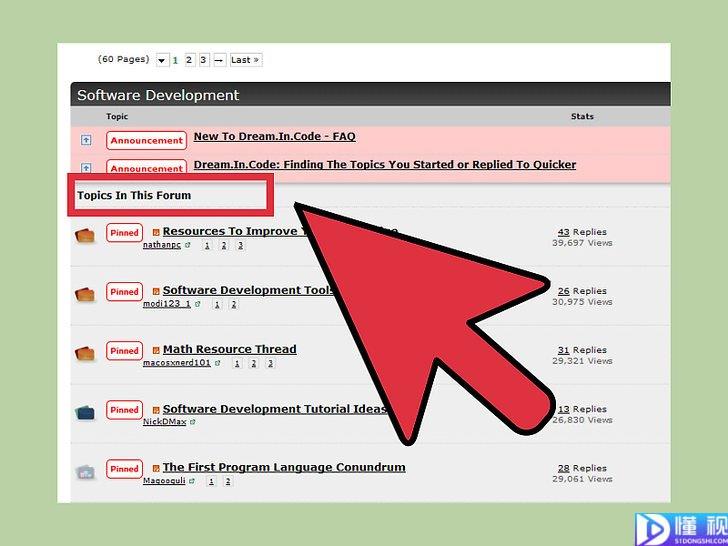The height and width of the screenshot is (546, 728).
Task: Click grey folder icon of Conundrum row
Action: click(85, 472)
